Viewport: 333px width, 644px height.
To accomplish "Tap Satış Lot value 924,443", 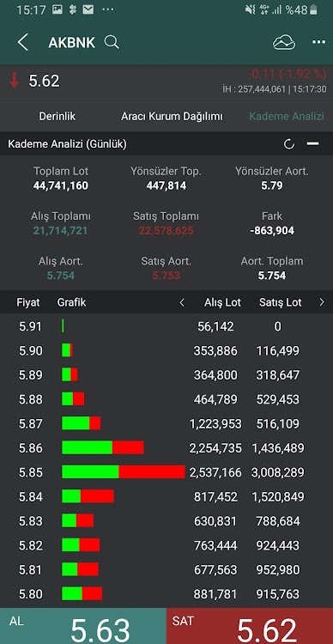I will coord(278,545).
